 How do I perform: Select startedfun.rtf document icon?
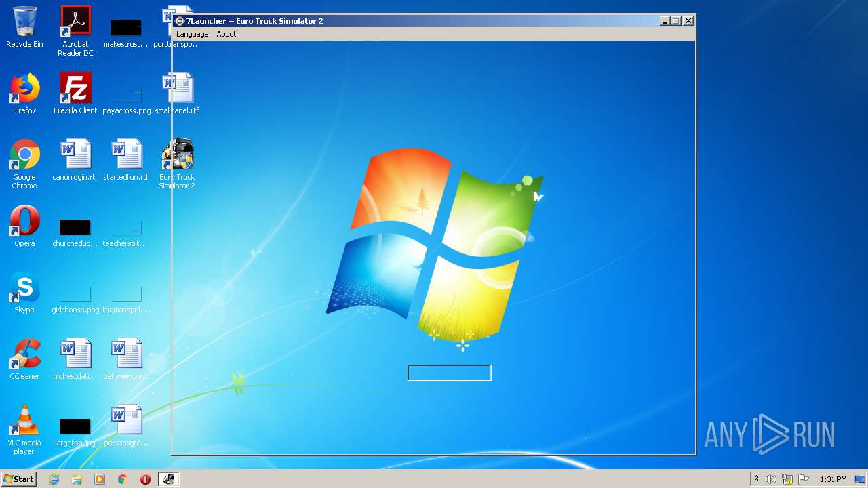pyautogui.click(x=126, y=160)
